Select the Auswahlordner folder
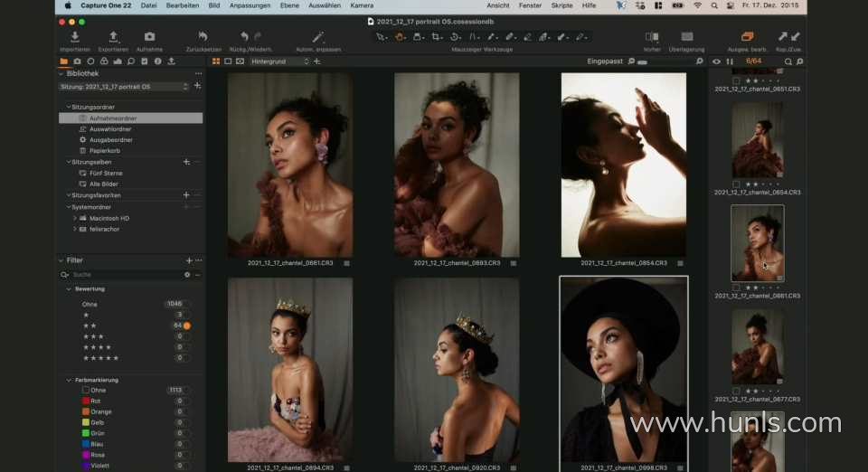 [110, 129]
